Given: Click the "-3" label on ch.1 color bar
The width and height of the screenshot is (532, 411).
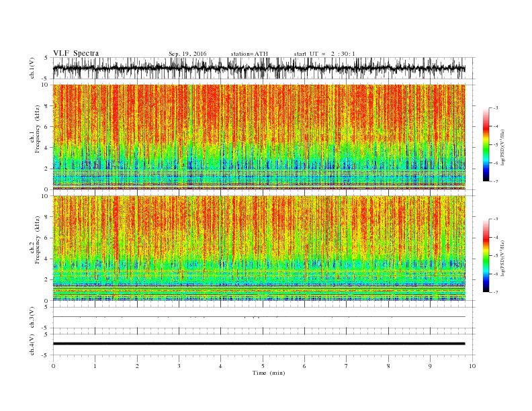Looking at the screenshot, I should pyautogui.click(x=495, y=108).
